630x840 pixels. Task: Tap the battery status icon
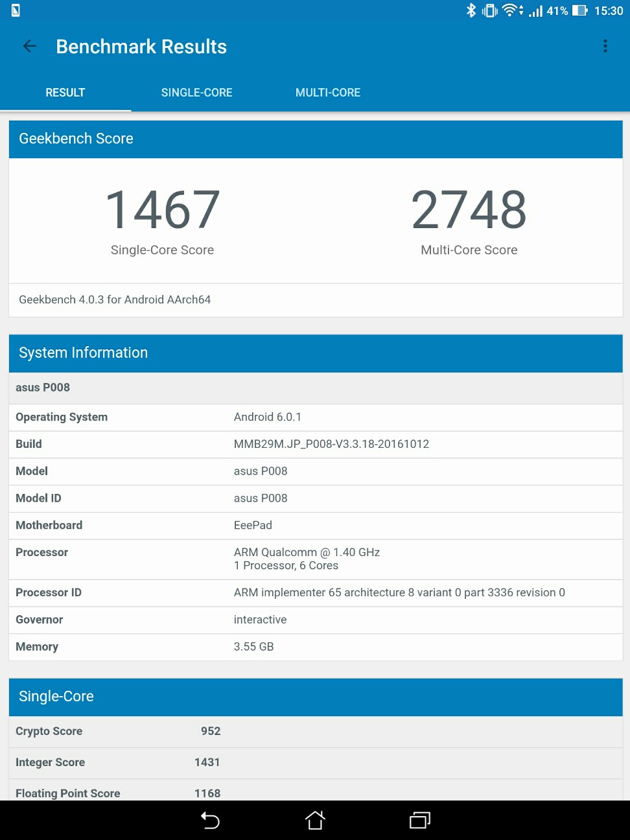[x=580, y=10]
